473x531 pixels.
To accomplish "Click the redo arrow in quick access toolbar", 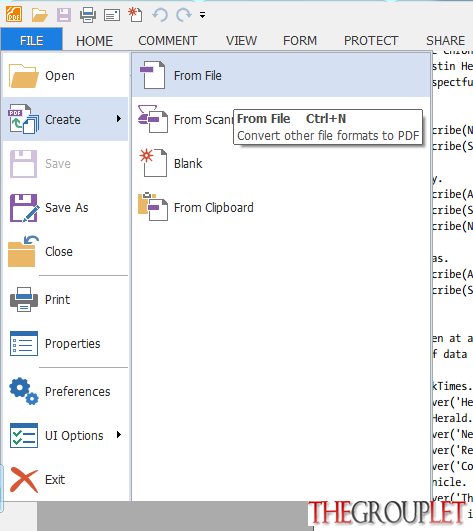I will [184, 15].
